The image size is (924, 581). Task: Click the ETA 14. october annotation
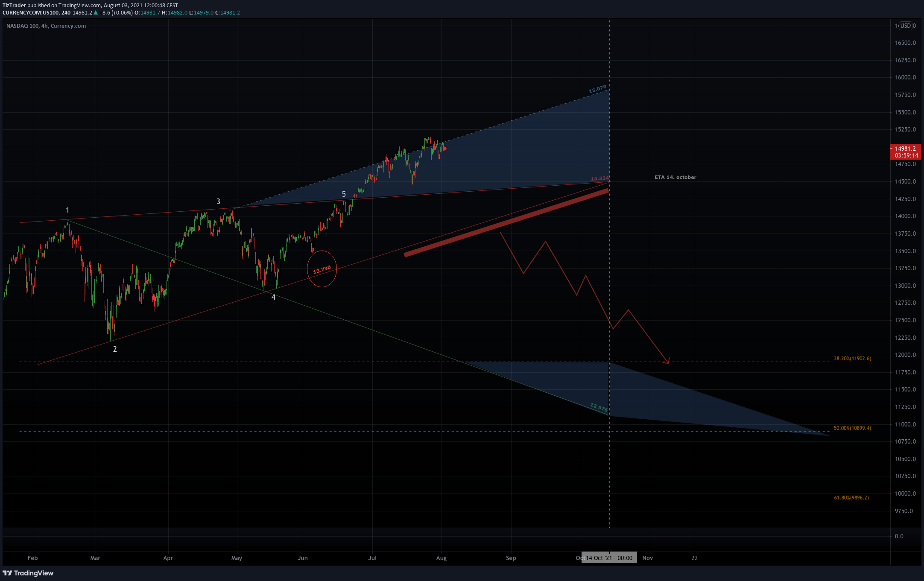[x=675, y=177]
